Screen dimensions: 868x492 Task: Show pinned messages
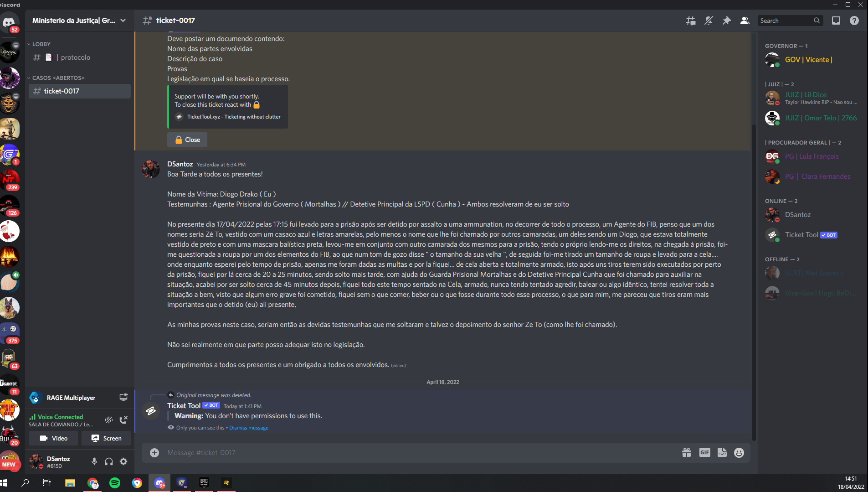727,21
